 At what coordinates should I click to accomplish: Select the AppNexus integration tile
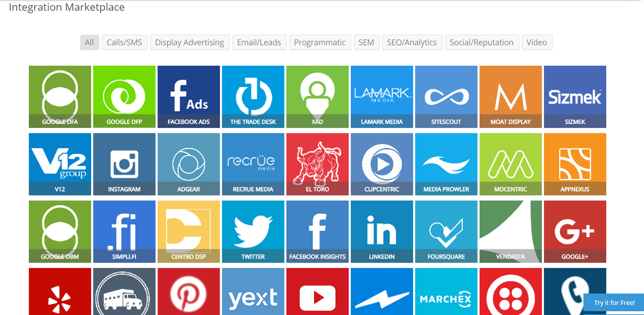click(x=575, y=164)
